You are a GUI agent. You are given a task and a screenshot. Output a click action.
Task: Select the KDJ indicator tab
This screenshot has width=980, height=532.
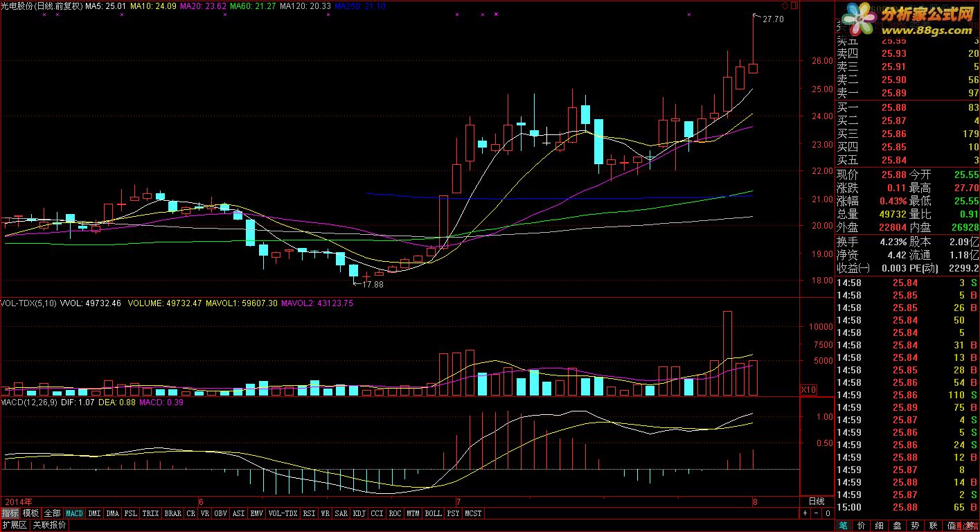(x=359, y=513)
